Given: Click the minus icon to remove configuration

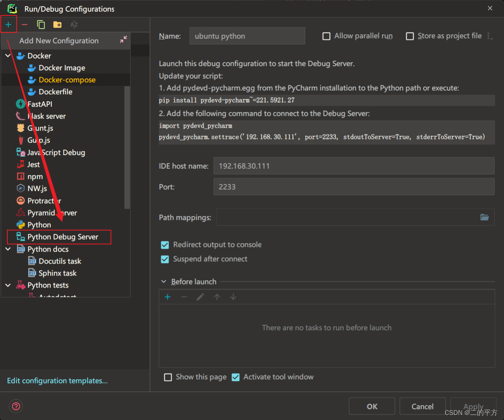Looking at the screenshot, I should click(x=25, y=25).
